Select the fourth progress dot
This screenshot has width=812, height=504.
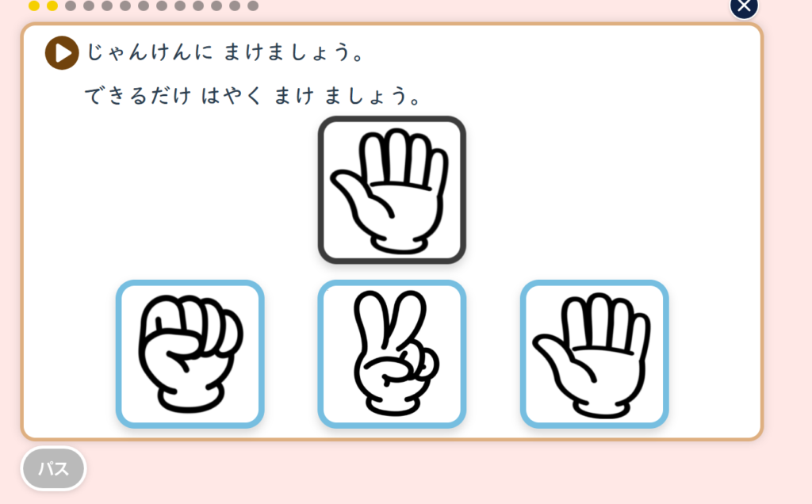[89, 6]
